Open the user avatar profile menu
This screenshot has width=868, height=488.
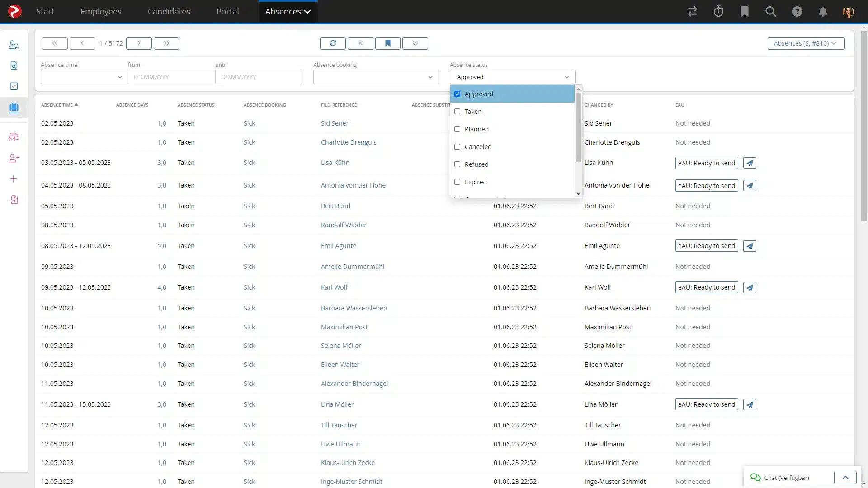[849, 11]
